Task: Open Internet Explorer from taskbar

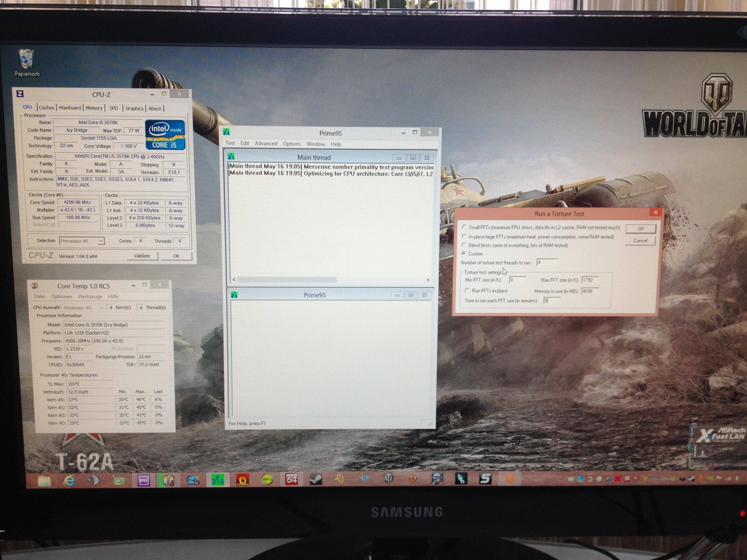Action: pyautogui.click(x=69, y=481)
